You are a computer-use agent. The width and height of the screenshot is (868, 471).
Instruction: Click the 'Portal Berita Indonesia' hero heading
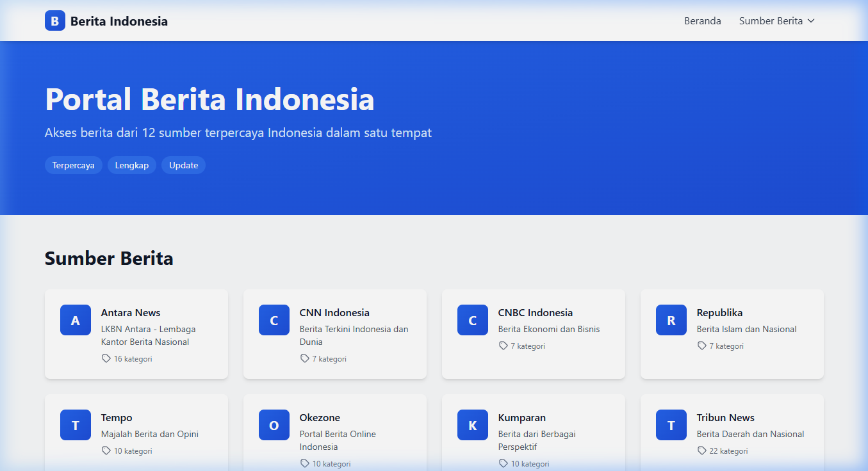pyautogui.click(x=209, y=100)
